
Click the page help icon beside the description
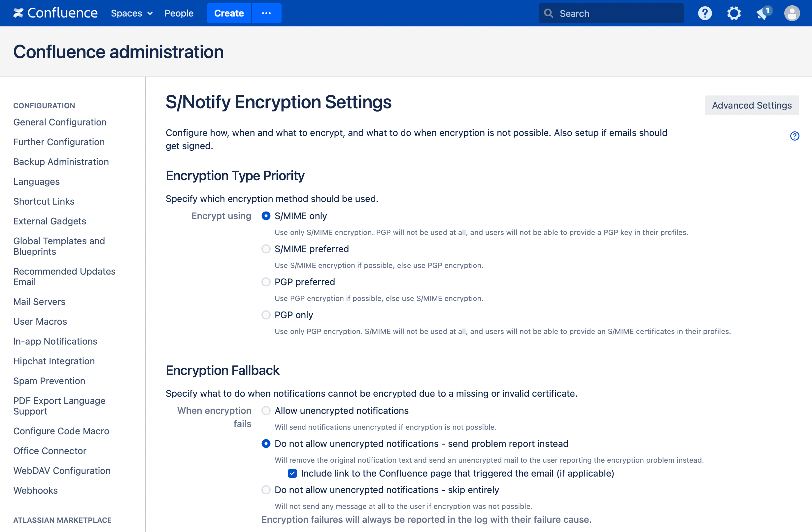coord(795,136)
